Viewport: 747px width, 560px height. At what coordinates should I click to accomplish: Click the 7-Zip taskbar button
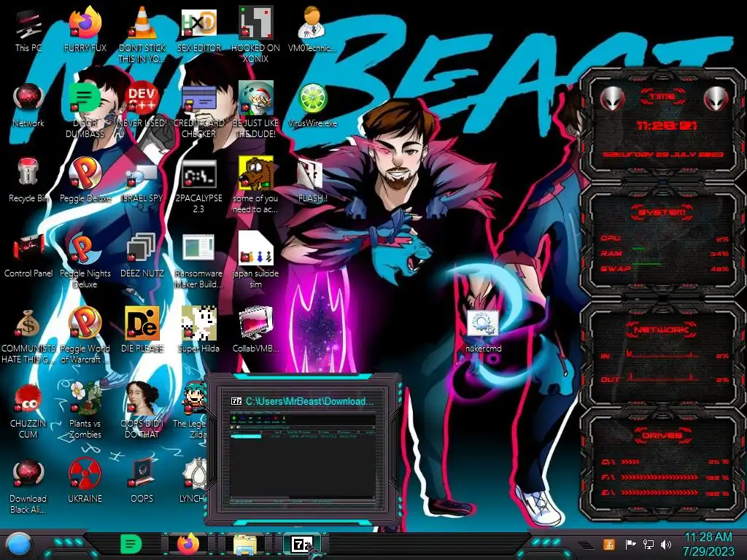coord(301,544)
